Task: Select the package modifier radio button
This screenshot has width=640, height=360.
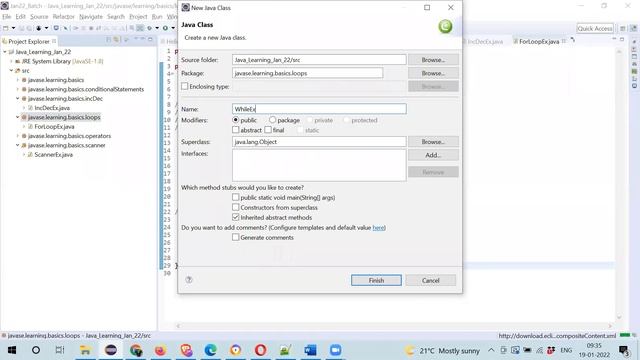Action: point(272,120)
